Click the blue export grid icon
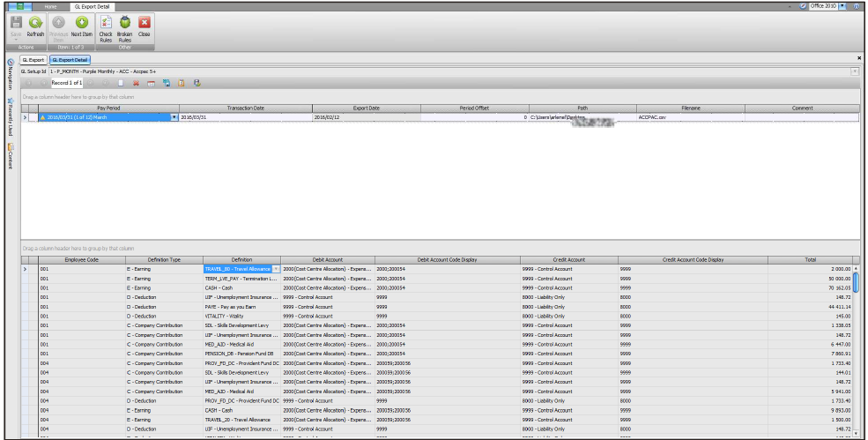The width and height of the screenshot is (868, 440). tap(166, 83)
